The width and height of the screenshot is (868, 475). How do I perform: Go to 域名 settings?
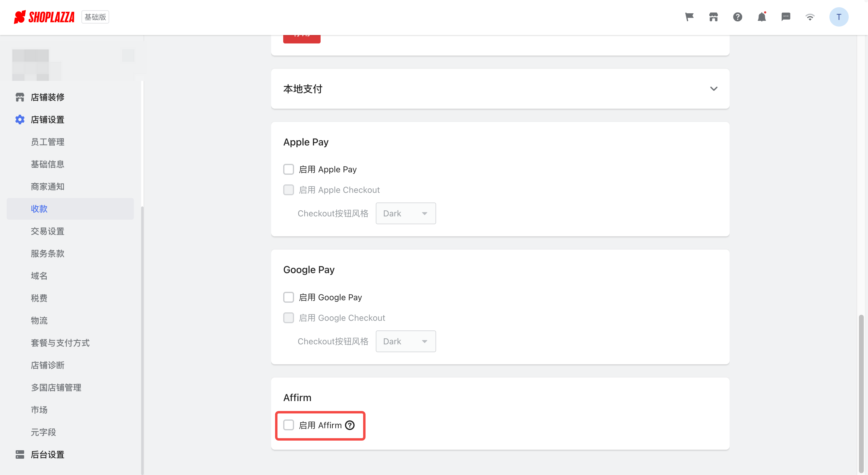39,276
